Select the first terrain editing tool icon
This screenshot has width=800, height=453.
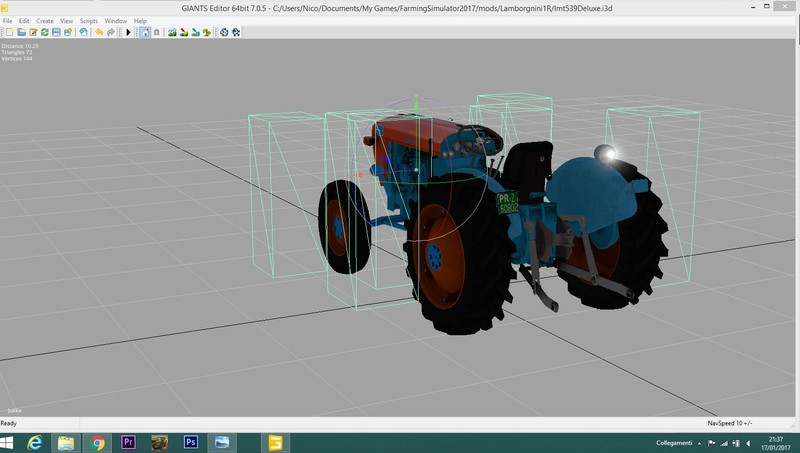(x=173, y=32)
